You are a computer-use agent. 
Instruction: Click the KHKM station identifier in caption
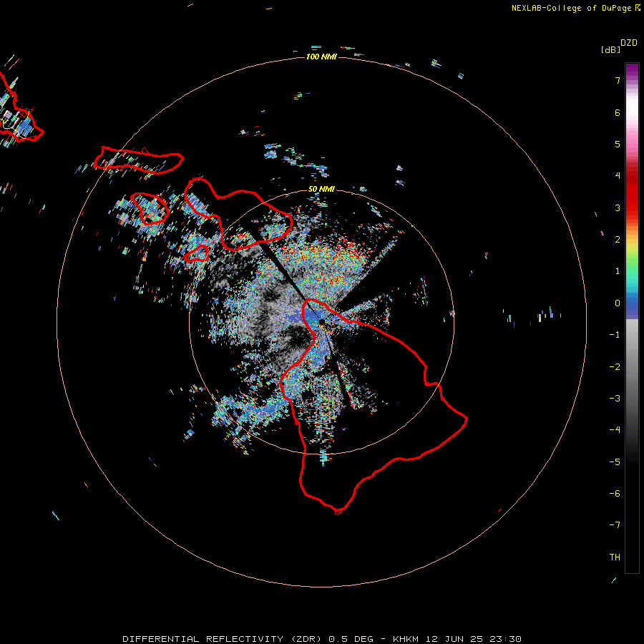click(x=406, y=639)
